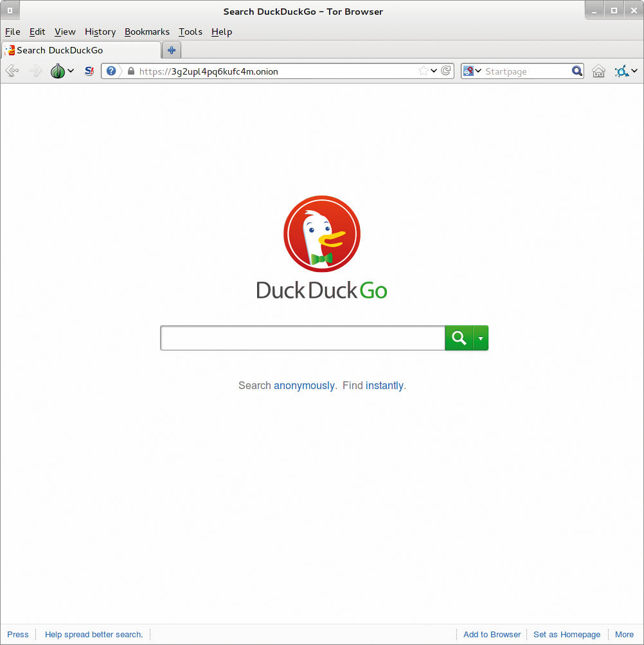Follow the 'anonymously' link
This screenshot has height=645, width=644.
[x=304, y=385]
